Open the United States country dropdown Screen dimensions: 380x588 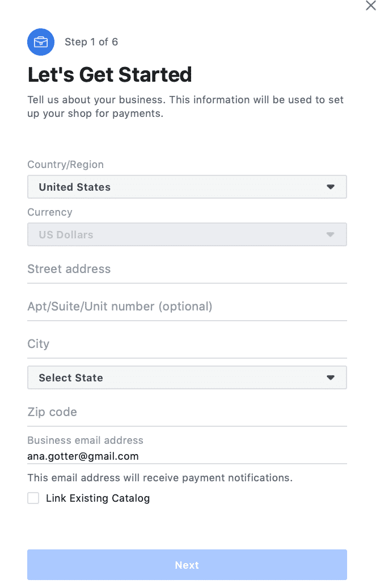187,187
